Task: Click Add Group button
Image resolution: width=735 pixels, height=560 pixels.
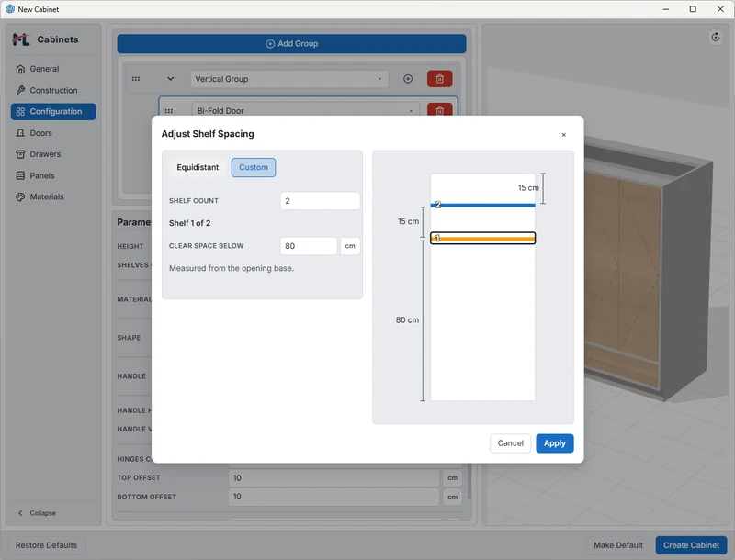Action: (x=291, y=43)
